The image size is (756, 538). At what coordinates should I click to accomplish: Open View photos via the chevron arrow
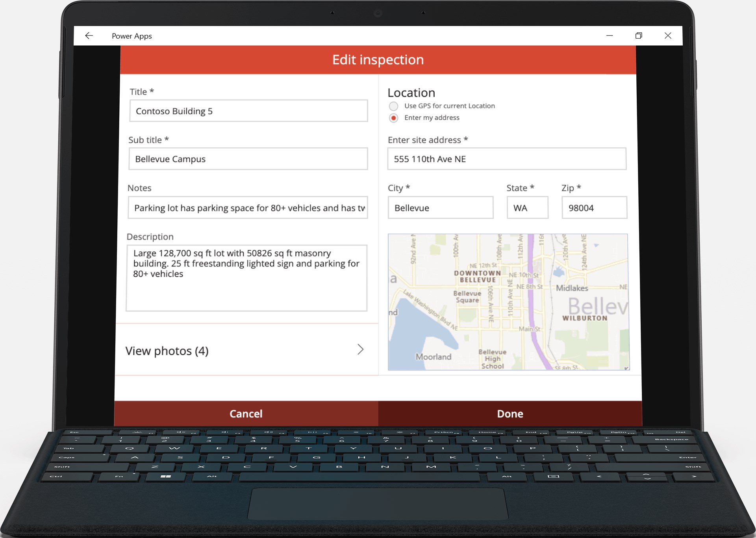[360, 350]
